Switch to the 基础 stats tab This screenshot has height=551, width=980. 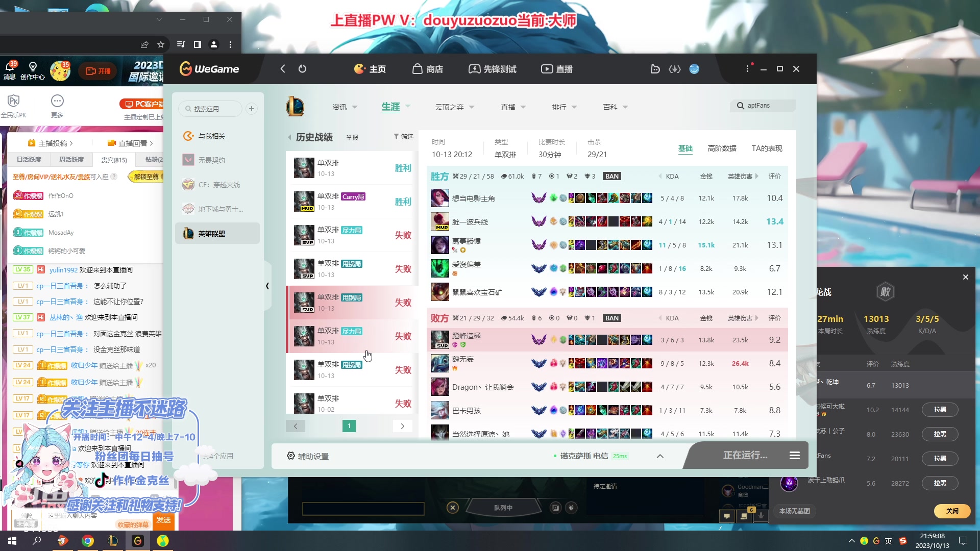[x=685, y=148]
